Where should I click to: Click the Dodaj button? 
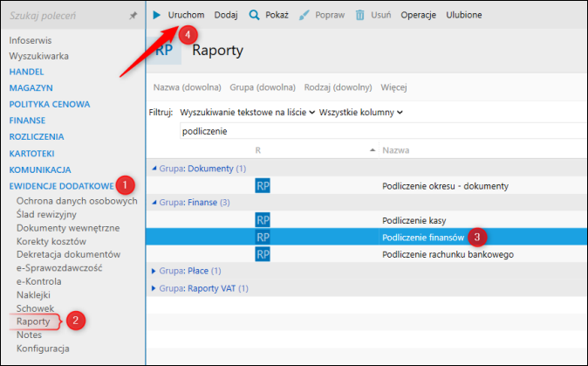click(226, 15)
